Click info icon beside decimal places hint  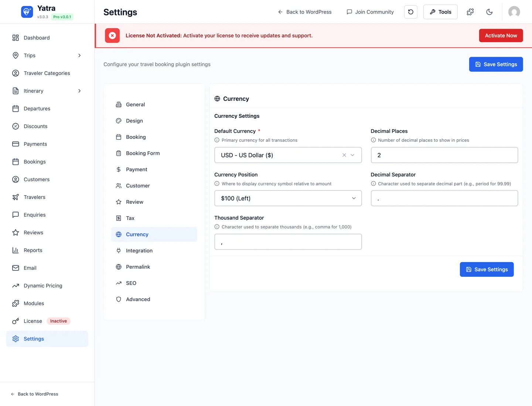(374, 140)
